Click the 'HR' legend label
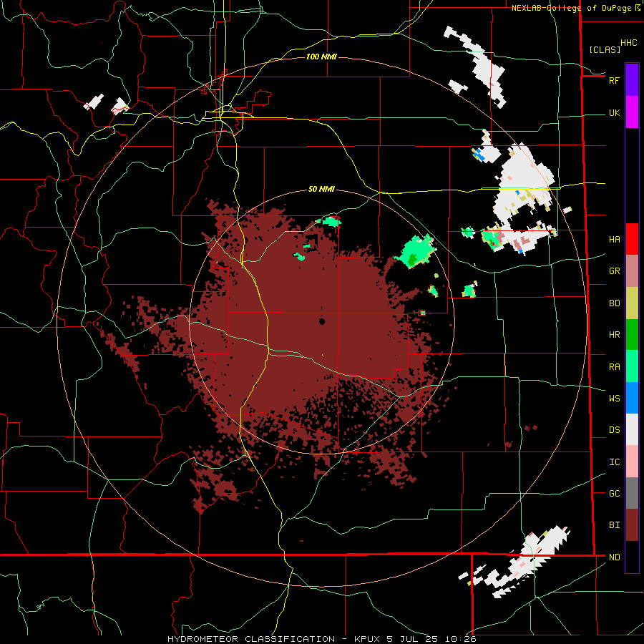The image size is (644, 644). 614,335
